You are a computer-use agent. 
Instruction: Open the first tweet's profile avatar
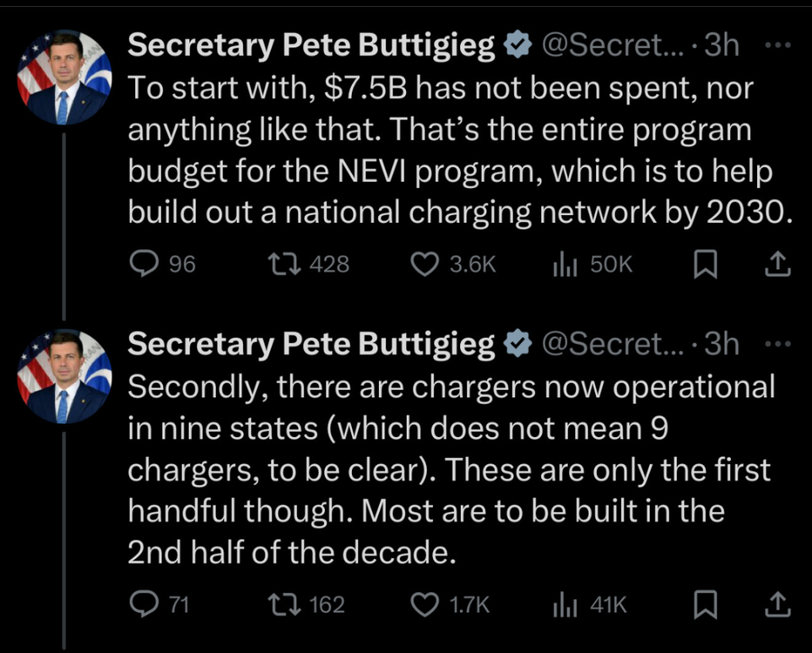[x=64, y=78]
